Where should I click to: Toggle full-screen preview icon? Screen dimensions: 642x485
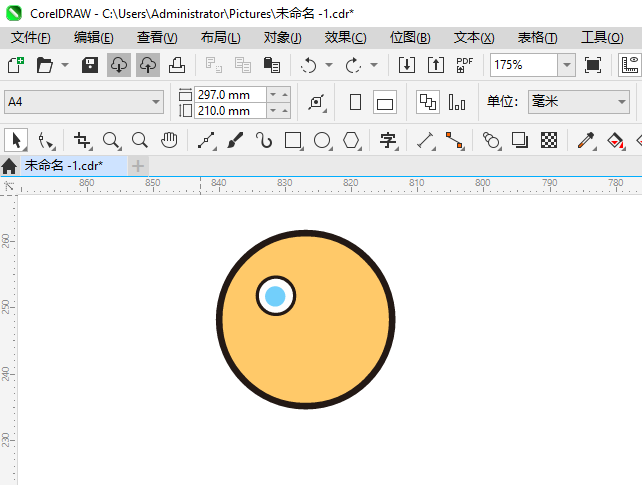(593, 65)
